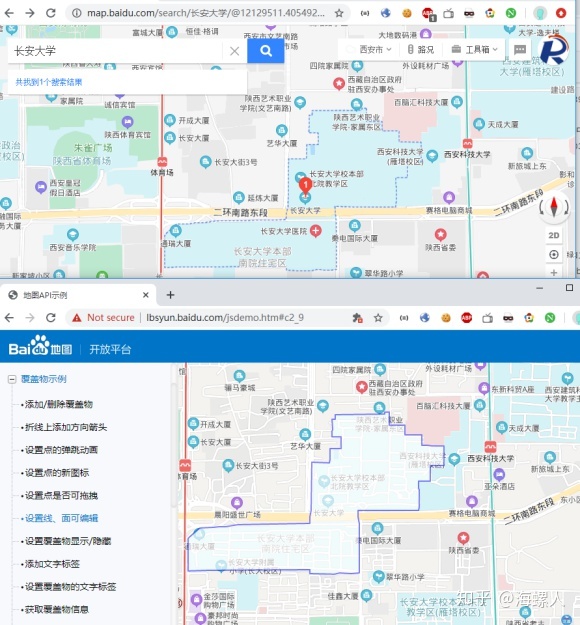Clear the 长安大学 search text with the X
This screenshot has height=625, width=580.
(x=234, y=51)
